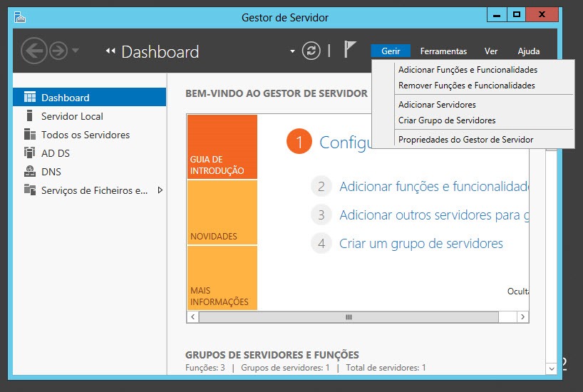Viewport: 583px width, 392px height.
Task: Open the notifications flag icon
Action: (x=349, y=50)
